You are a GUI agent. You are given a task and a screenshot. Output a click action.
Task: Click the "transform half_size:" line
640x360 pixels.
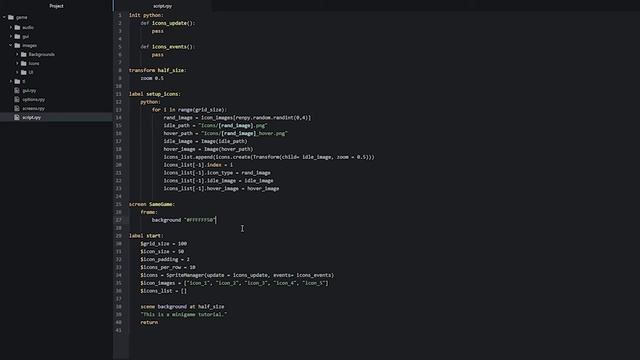pos(158,70)
